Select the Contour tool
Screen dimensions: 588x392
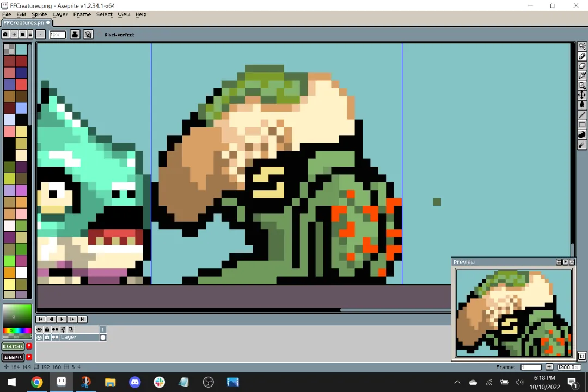(582, 134)
